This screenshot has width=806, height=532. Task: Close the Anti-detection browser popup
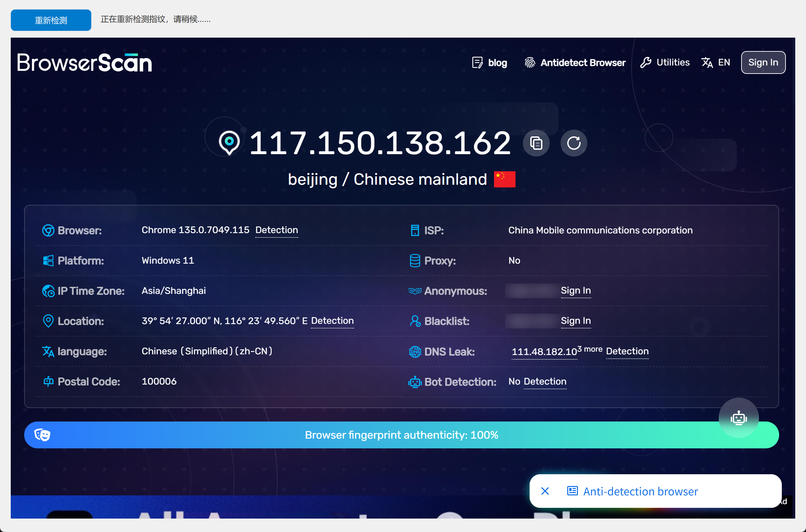click(x=545, y=491)
